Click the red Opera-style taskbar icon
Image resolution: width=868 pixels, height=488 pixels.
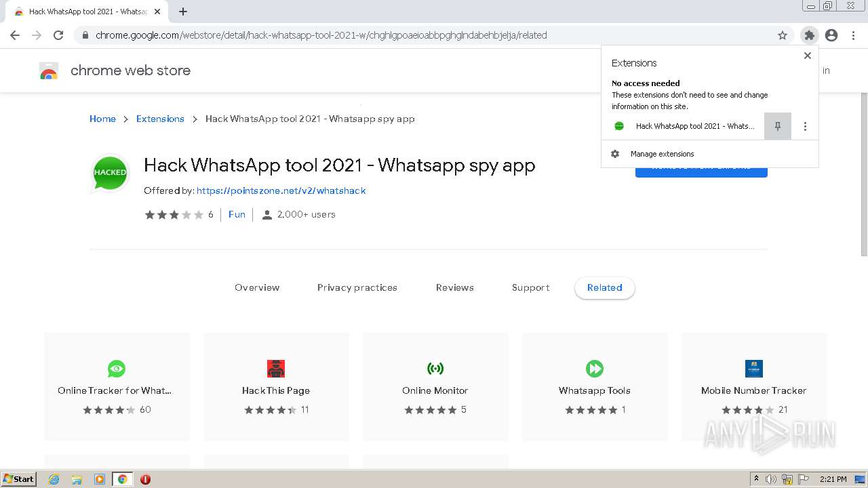tap(145, 479)
